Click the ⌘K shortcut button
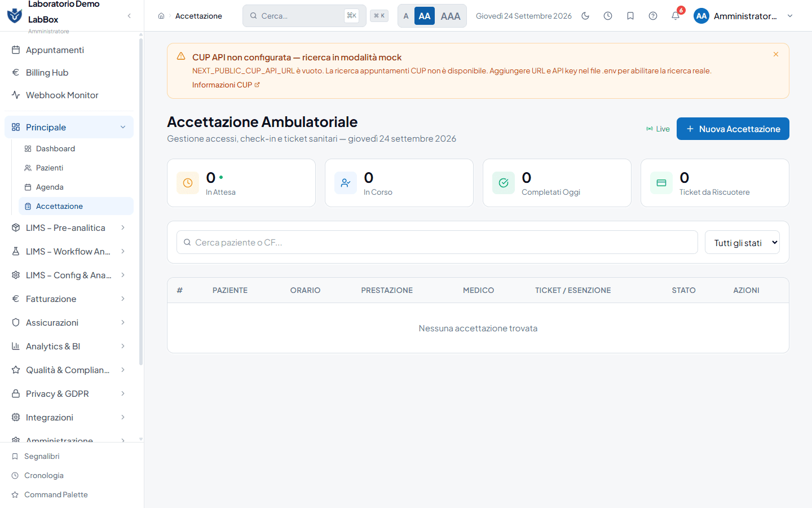This screenshot has height=508, width=812. click(x=379, y=16)
